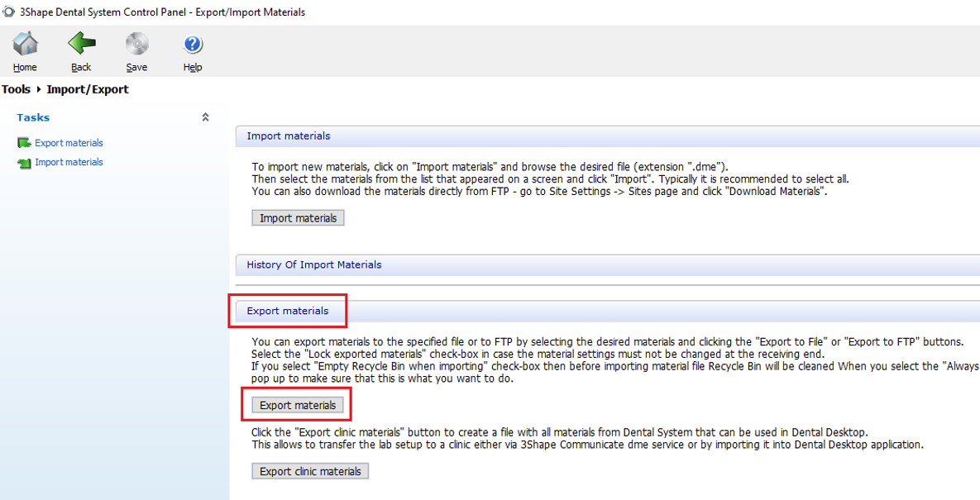Image resolution: width=980 pixels, height=500 pixels.
Task: Open the Export materials link in Tasks
Action: coord(69,143)
